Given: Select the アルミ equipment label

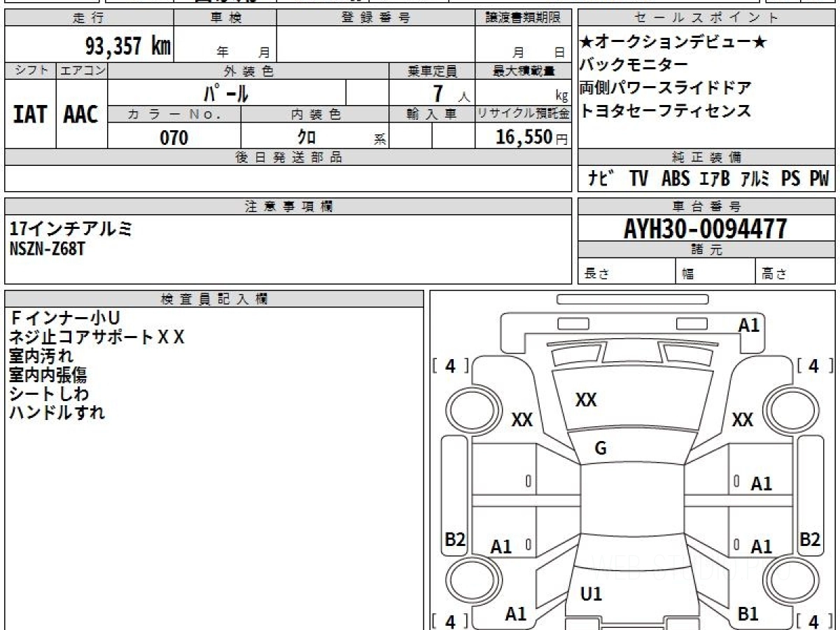Looking at the screenshot, I should 755,179.
